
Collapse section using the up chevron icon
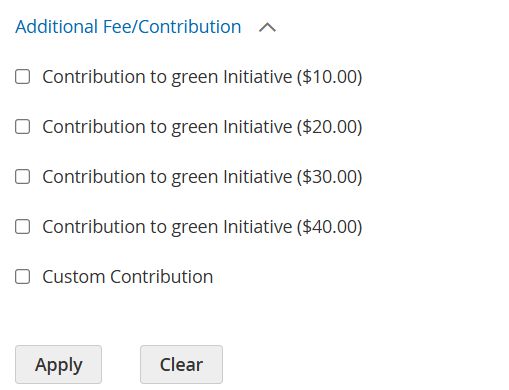coord(267,27)
